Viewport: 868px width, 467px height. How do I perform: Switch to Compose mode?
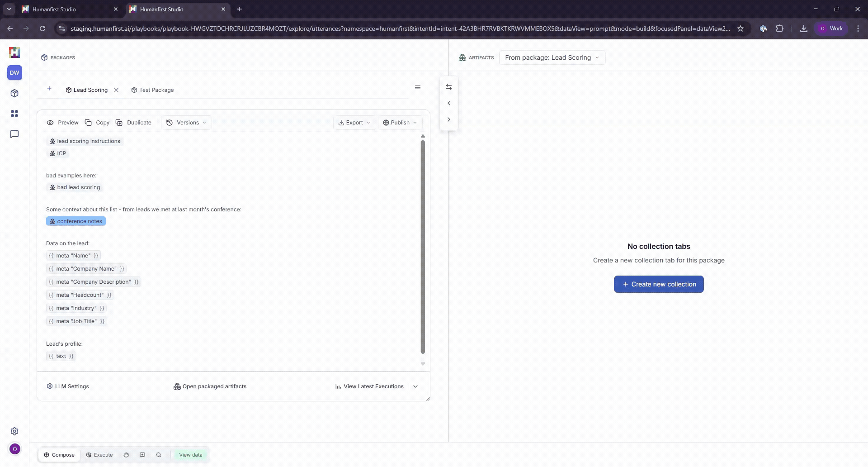[x=59, y=455]
